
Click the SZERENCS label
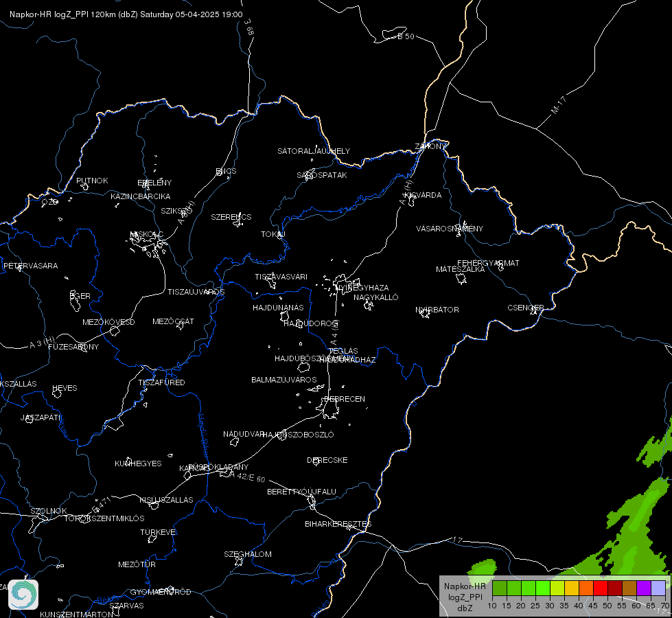tap(231, 217)
